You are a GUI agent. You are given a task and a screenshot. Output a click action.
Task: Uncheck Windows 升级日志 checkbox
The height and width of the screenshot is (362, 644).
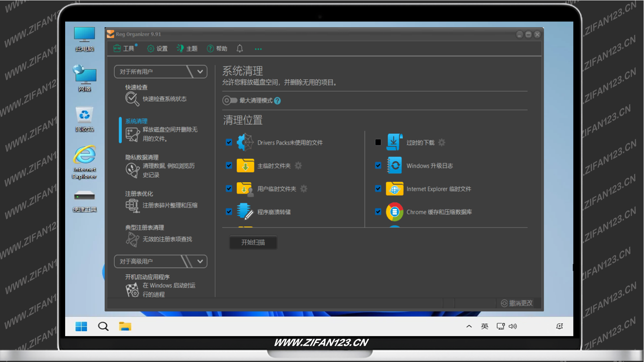[x=378, y=165]
